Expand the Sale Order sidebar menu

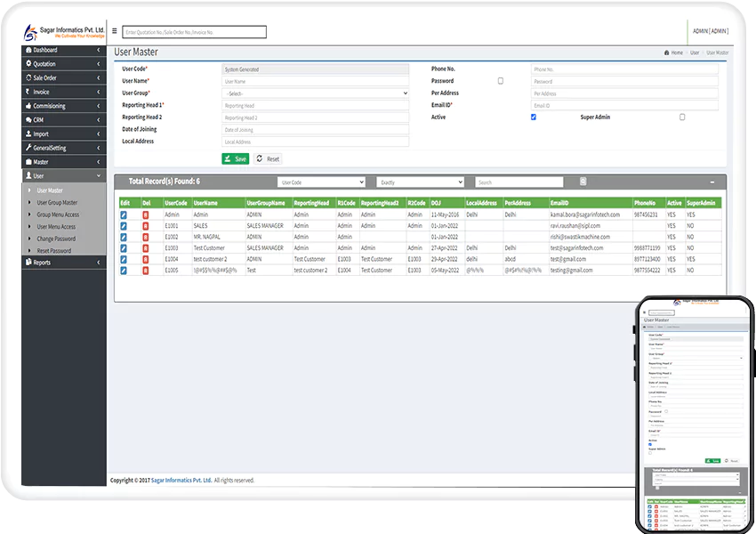[64, 77]
